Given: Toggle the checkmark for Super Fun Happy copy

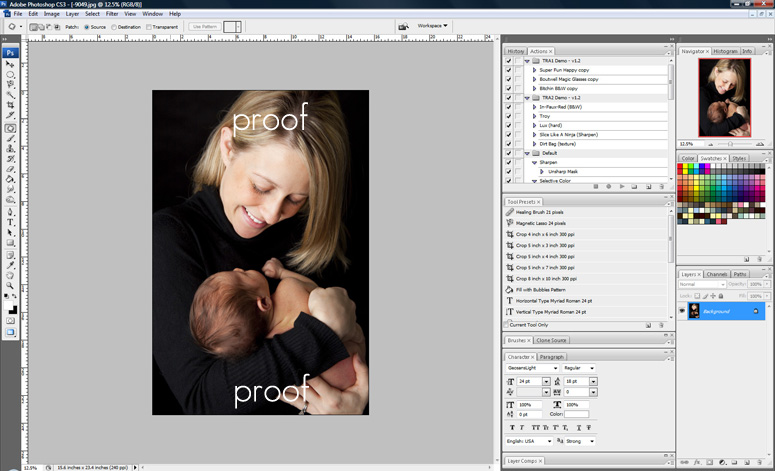Looking at the screenshot, I should pos(509,70).
